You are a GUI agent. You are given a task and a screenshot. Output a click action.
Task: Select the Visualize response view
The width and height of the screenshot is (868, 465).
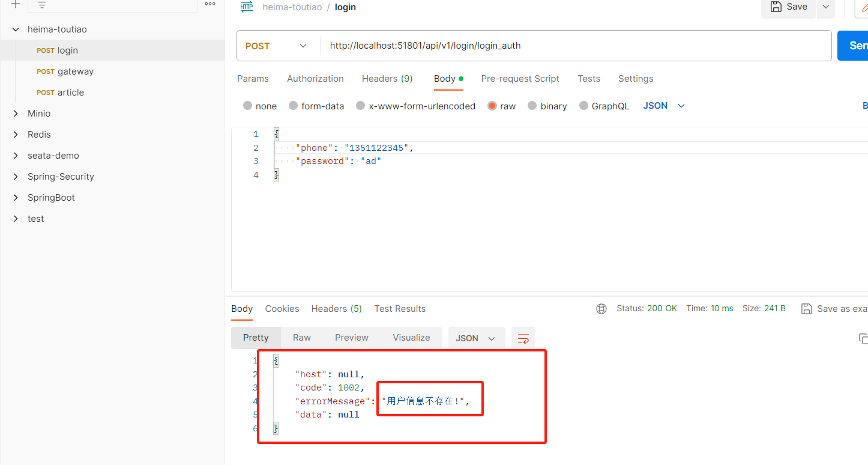[x=411, y=338]
